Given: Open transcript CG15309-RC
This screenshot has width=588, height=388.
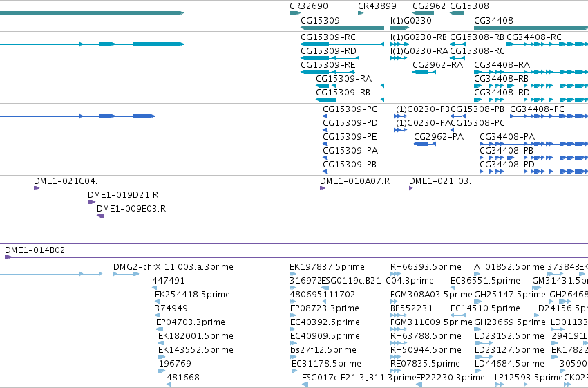Looking at the screenshot, I should 343,44.
